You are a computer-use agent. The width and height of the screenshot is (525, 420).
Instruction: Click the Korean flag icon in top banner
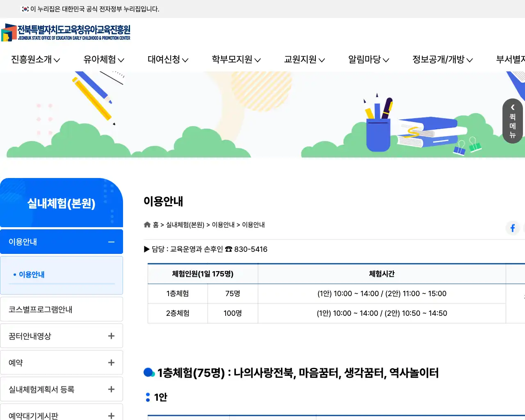pyautogui.click(x=24, y=9)
